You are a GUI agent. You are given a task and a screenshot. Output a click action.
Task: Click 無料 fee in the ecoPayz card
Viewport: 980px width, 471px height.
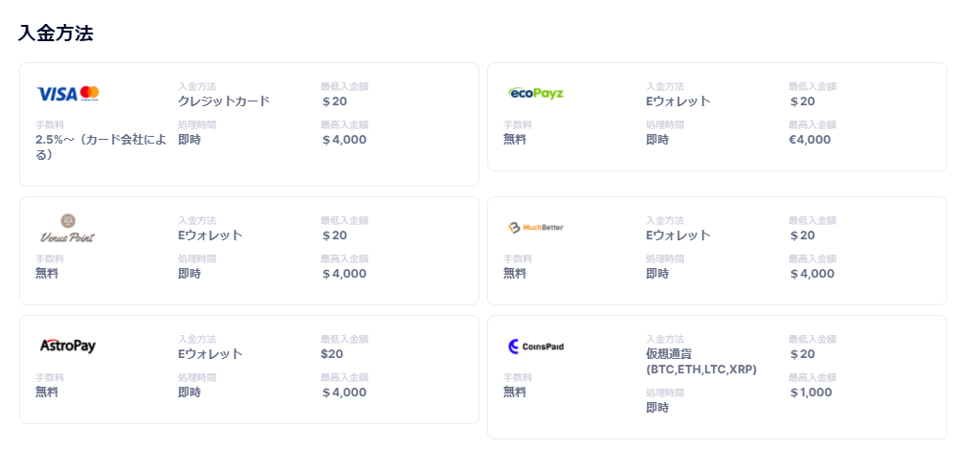pyautogui.click(x=515, y=140)
